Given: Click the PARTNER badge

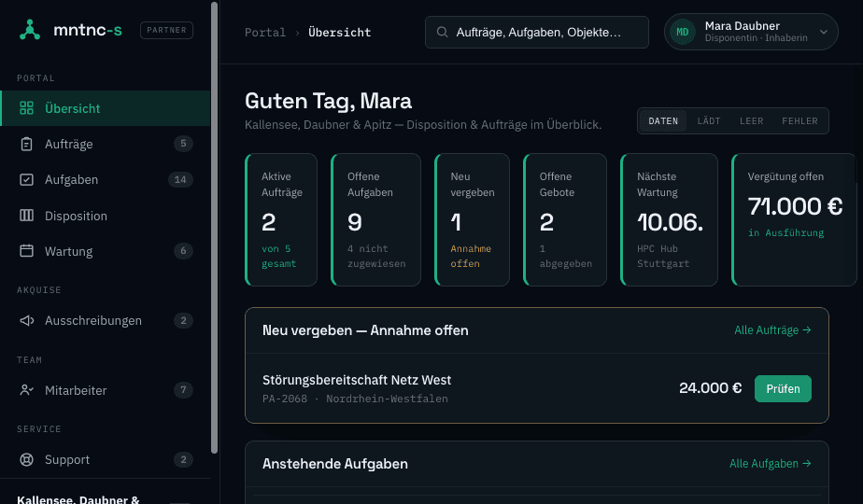Looking at the screenshot, I should pos(166,30).
